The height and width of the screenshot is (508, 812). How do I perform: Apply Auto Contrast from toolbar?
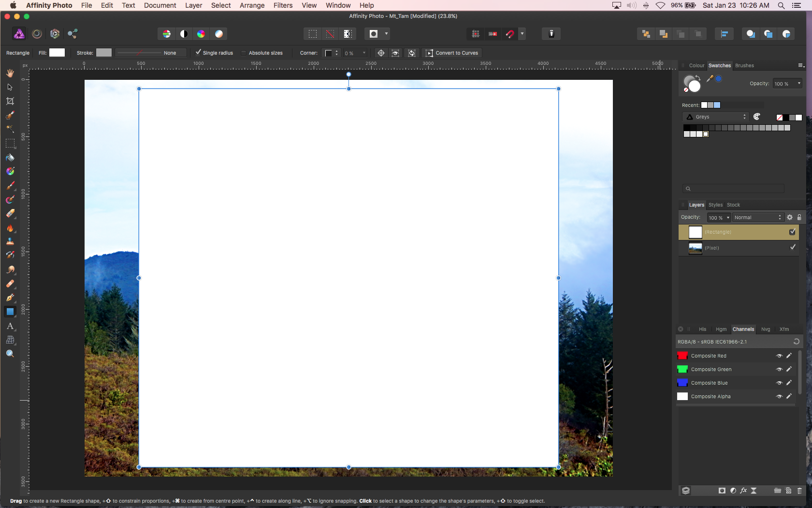click(x=184, y=34)
